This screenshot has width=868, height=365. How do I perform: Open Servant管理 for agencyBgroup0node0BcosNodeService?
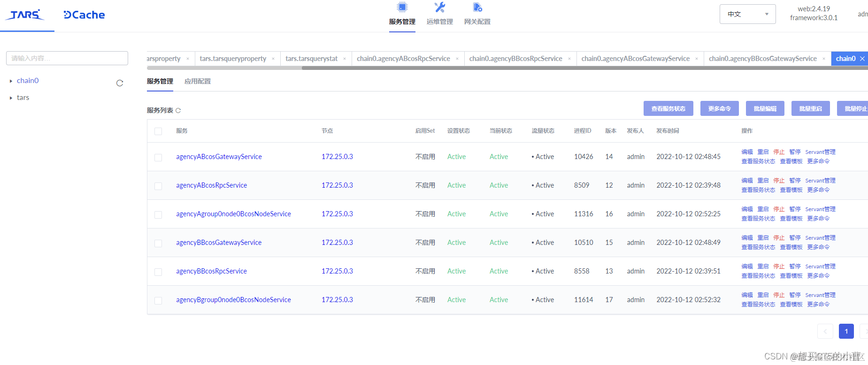coord(821,295)
